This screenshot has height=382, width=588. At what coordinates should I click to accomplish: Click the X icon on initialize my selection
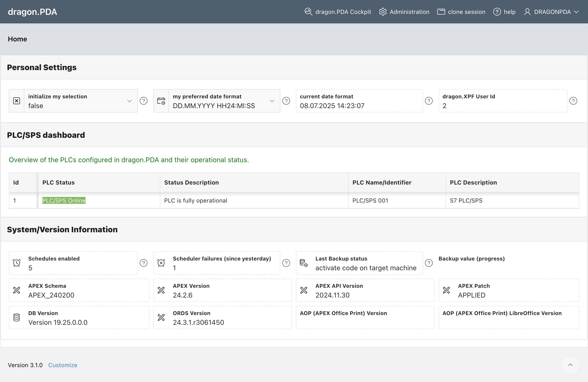click(17, 101)
